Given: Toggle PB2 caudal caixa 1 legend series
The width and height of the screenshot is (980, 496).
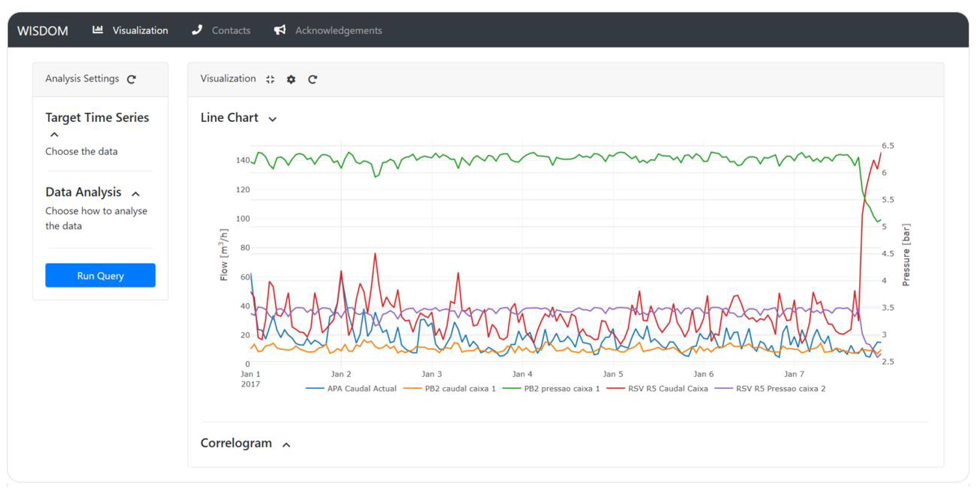Looking at the screenshot, I should click(460, 388).
